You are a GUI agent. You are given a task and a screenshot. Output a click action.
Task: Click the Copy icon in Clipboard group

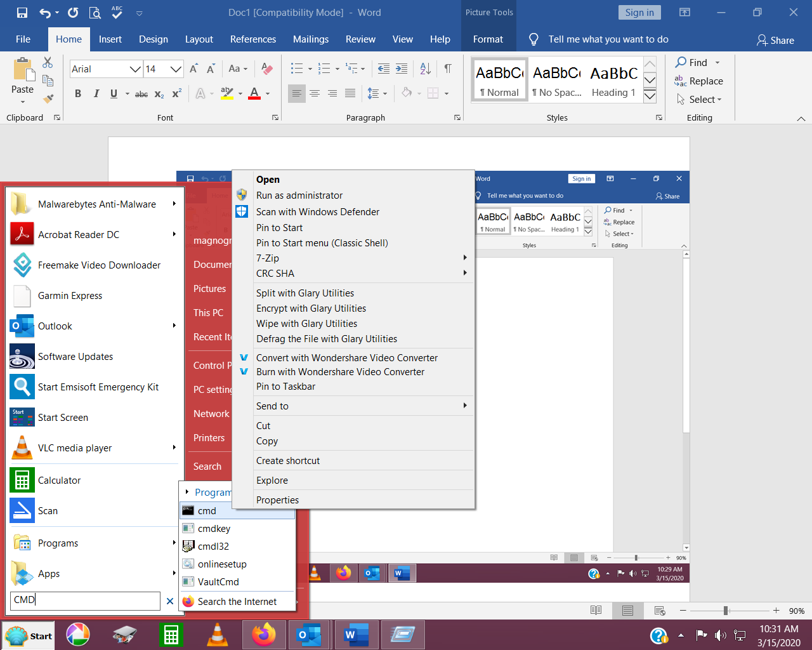(x=48, y=80)
